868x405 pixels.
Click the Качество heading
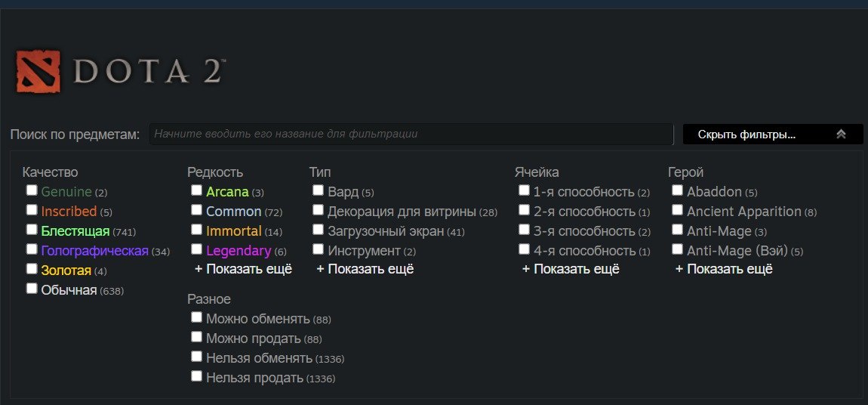[x=50, y=172]
